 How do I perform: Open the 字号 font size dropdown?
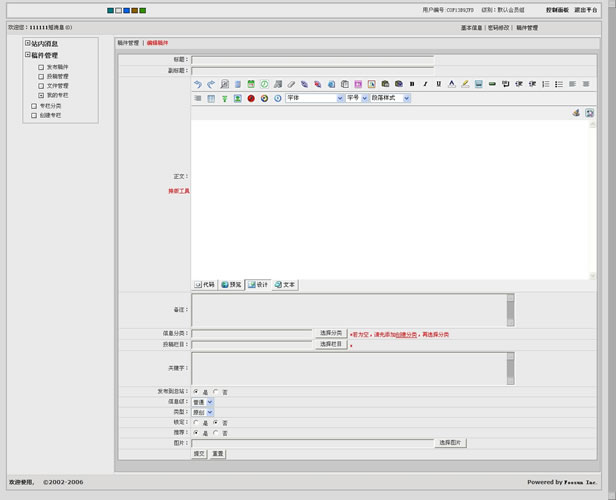coord(357,98)
